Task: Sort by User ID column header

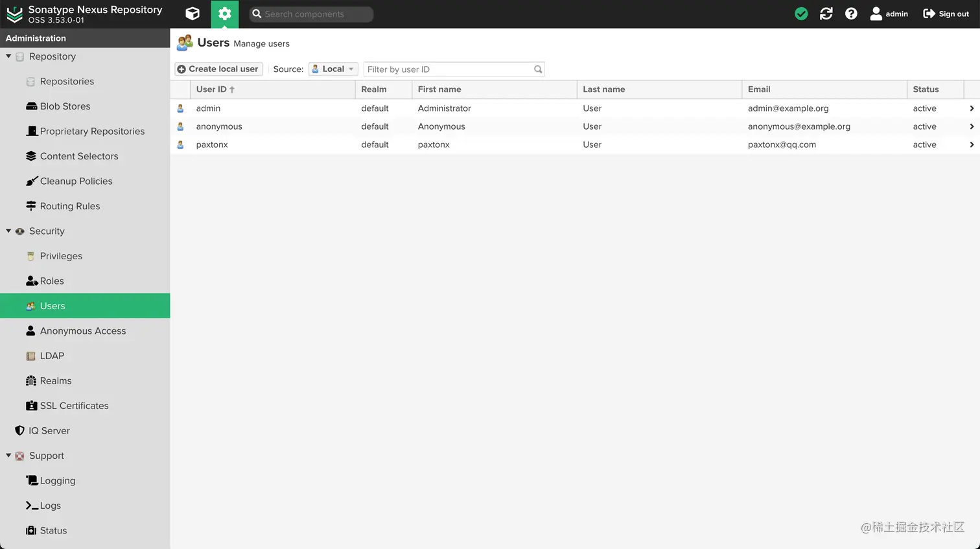Action: click(272, 89)
